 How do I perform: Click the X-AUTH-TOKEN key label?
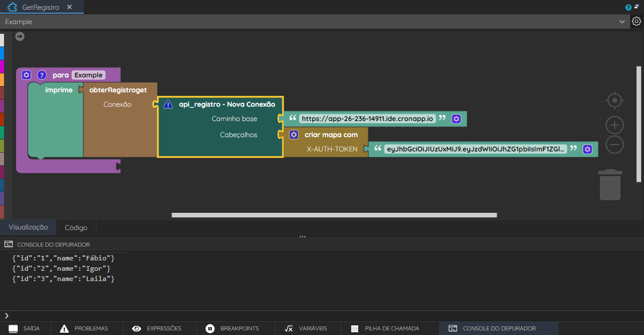(x=332, y=149)
